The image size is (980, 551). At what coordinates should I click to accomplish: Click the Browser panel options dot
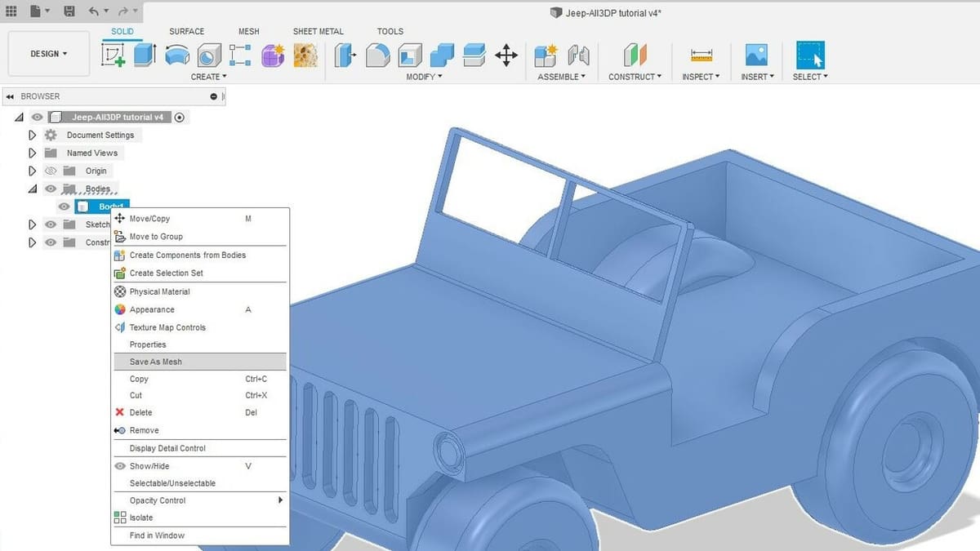point(214,96)
